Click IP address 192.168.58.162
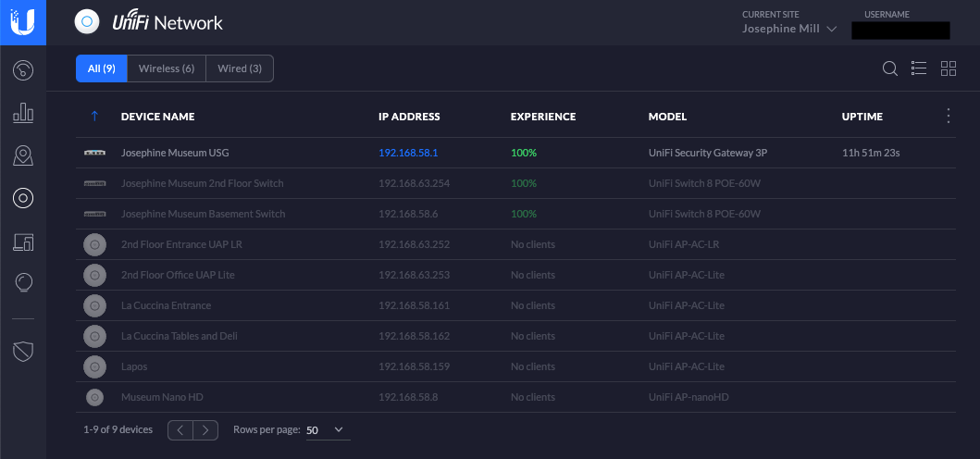980x459 pixels. [415, 336]
